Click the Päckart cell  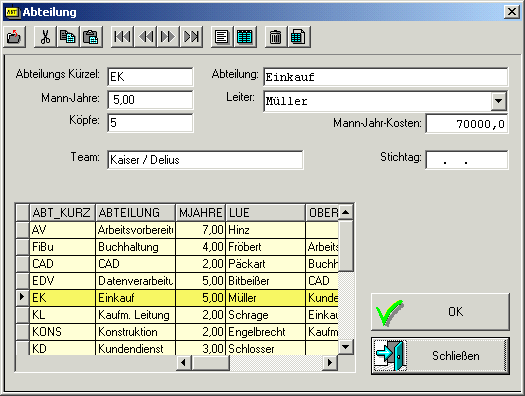pyautogui.click(x=266, y=264)
